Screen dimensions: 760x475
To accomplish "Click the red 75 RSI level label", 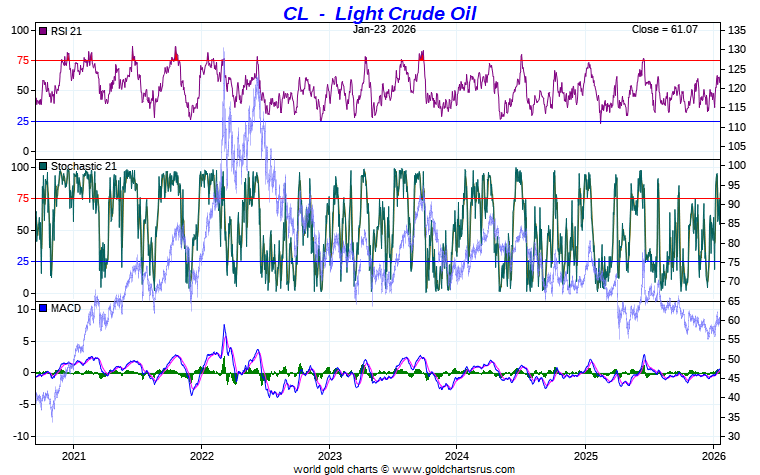I will point(23,61).
